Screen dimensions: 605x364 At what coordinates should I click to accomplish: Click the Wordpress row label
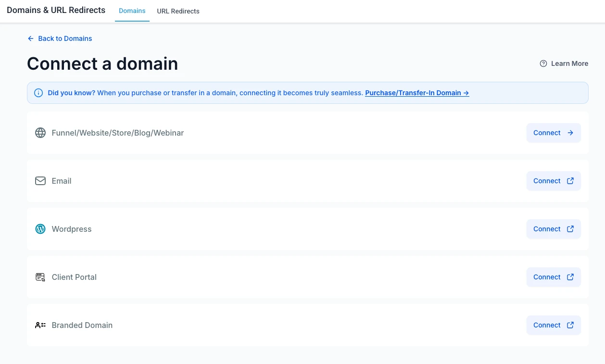(72, 229)
